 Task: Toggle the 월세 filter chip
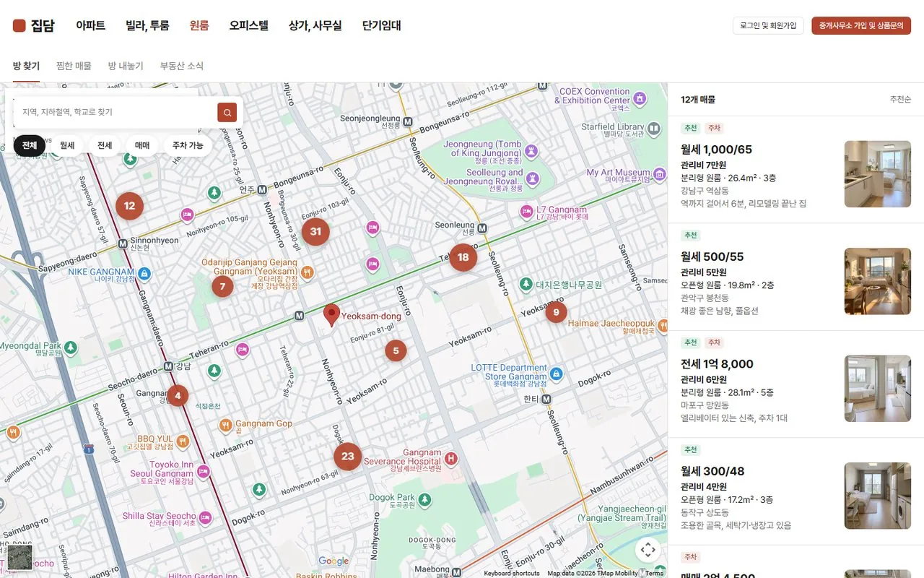pos(67,145)
